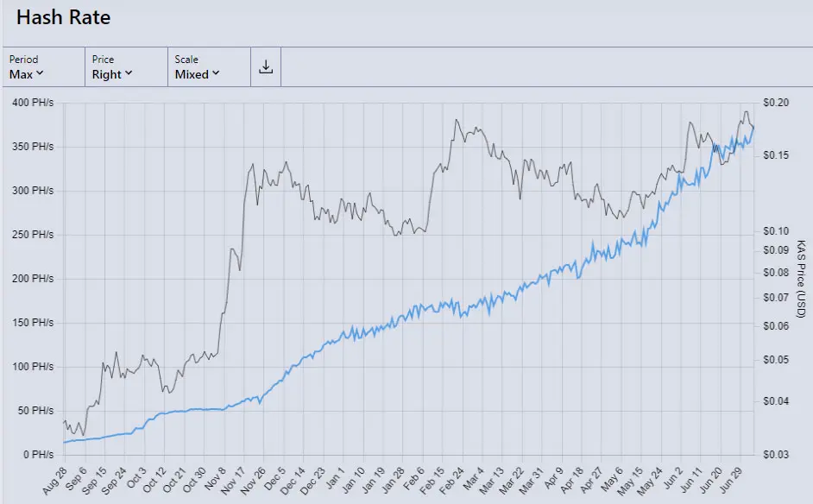
Task: Click the 150 PH/s axis label
Action: click(x=33, y=323)
